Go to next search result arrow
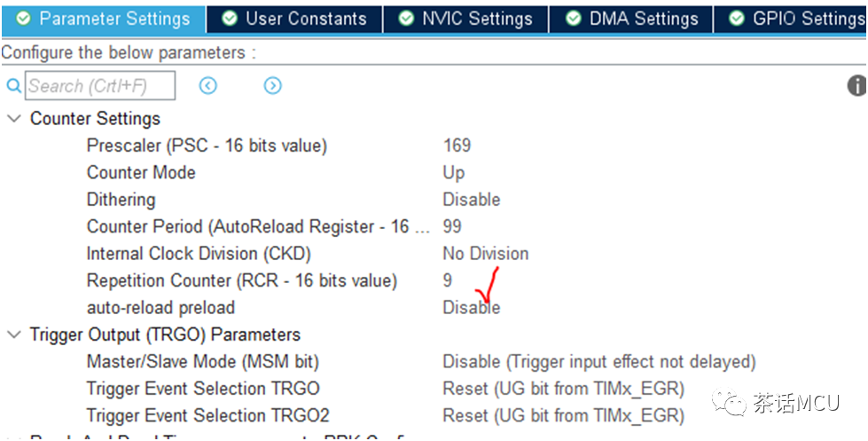868x441 pixels. [272, 85]
